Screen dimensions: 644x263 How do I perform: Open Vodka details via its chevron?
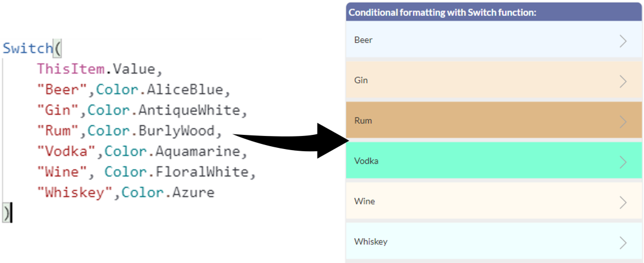tap(623, 162)
